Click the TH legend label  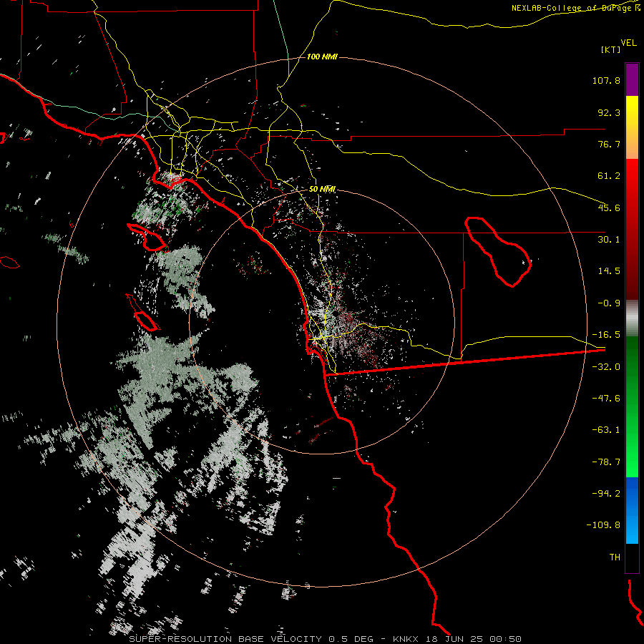tap(615, 557)
